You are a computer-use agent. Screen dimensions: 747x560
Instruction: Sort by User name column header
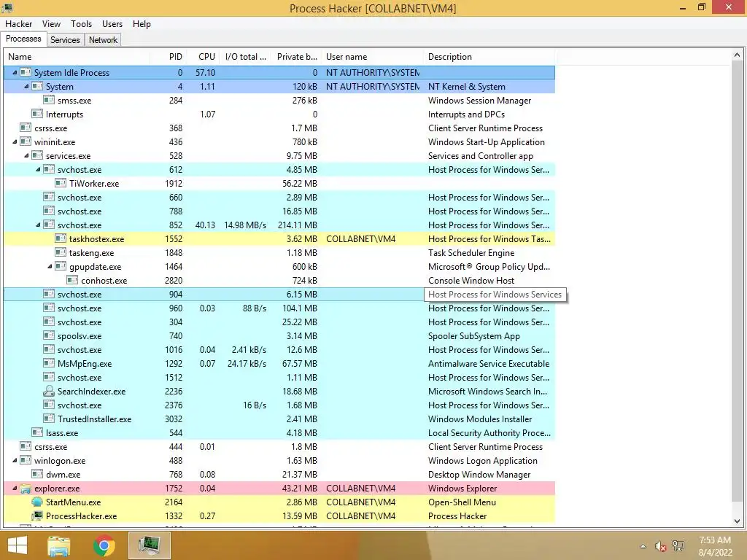coord(373,57)
